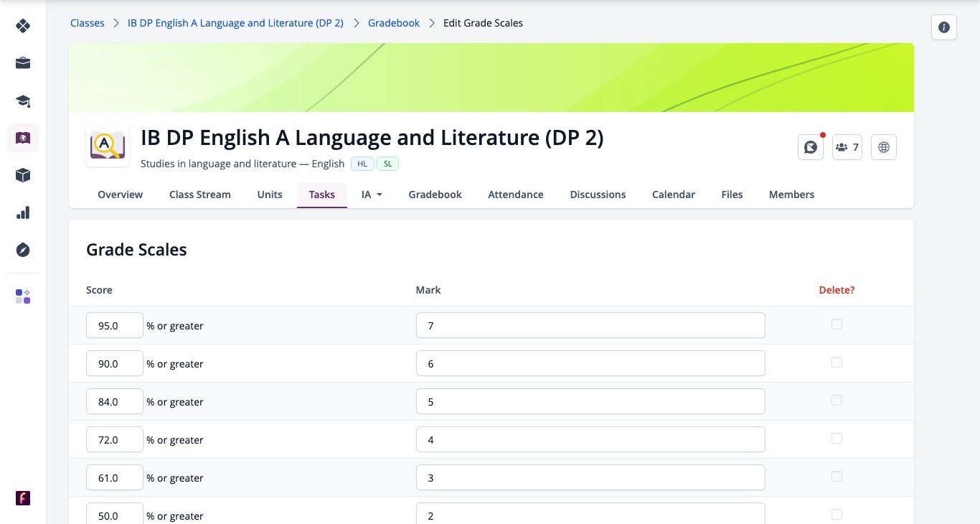Open the Units tab
The width and height of the screenshot is (980, 524).
(x=270, y=195)
